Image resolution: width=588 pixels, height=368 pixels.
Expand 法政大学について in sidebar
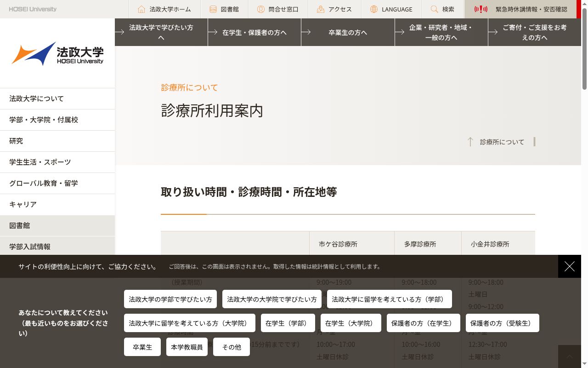coord(57,98)
